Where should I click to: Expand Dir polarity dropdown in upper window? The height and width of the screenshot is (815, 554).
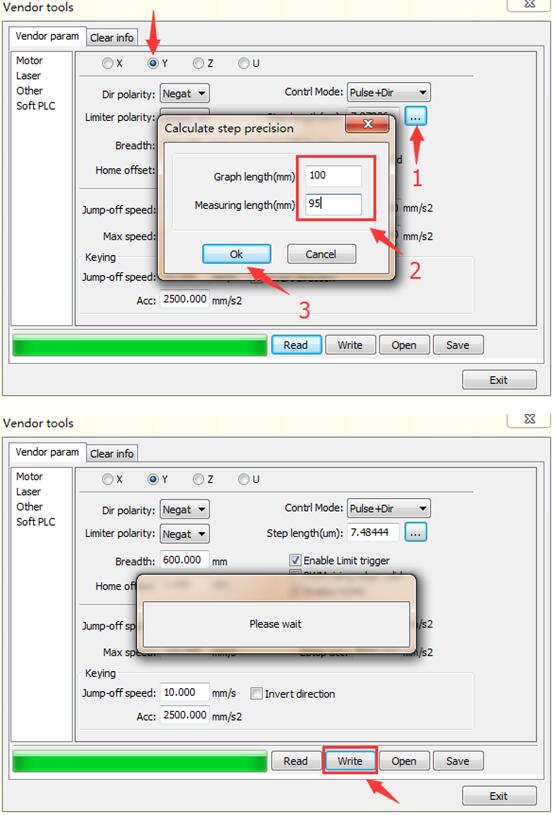coord(184,94)
